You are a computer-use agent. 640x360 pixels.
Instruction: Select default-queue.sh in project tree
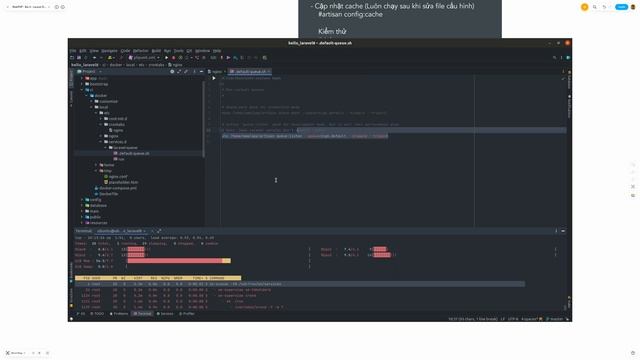point(131,153)
